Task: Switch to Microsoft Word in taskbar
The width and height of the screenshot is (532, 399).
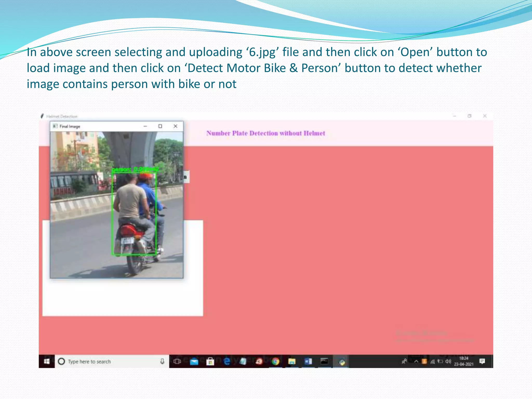Action: [308, 361]
